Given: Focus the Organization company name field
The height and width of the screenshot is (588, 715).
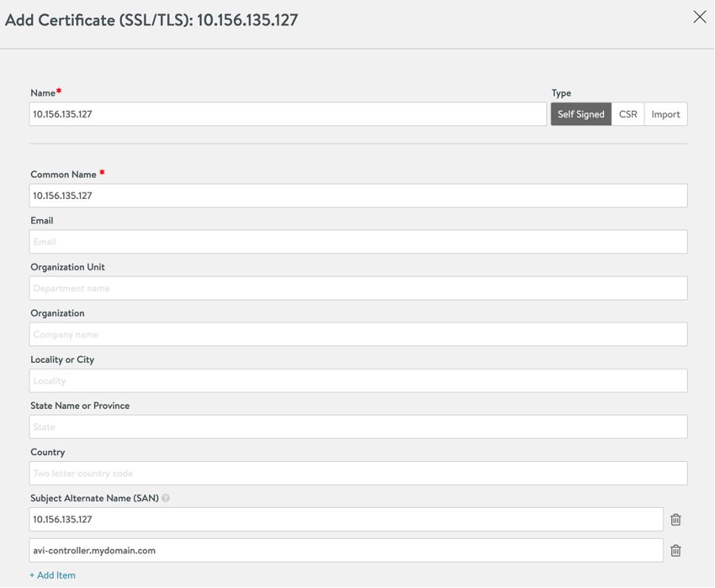Looking at the screenshot, I should click(x=358, y=334).
